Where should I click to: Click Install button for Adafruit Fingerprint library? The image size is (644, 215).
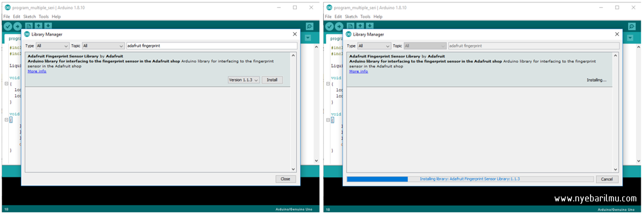[272, 80]
